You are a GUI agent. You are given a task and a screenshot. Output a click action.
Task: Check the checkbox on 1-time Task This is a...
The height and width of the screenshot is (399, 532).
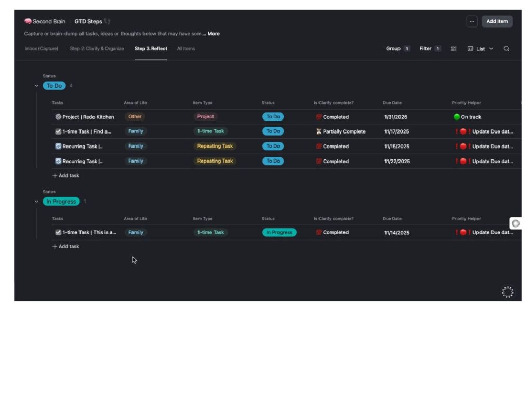58,232
